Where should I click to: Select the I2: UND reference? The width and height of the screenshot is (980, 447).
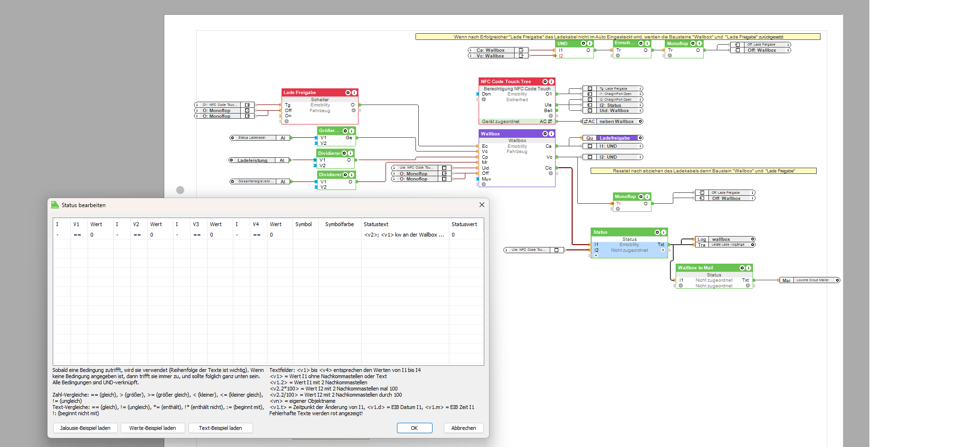(x=612, y=157)
